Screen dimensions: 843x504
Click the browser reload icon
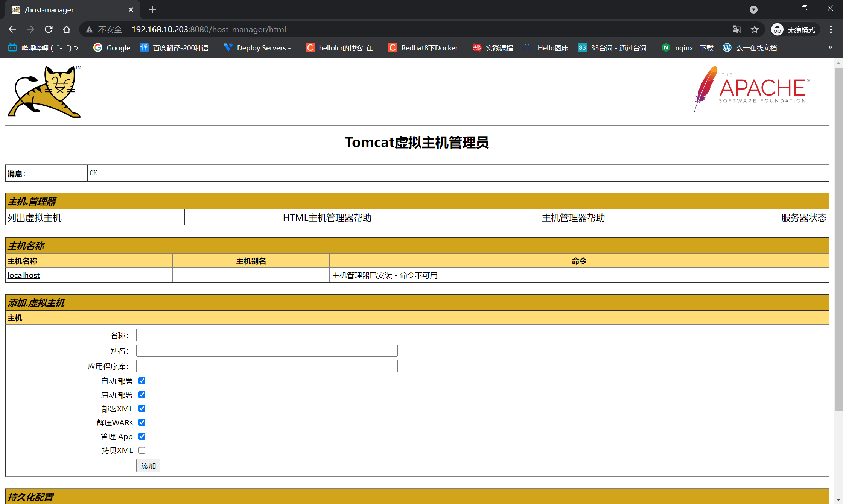49,29
